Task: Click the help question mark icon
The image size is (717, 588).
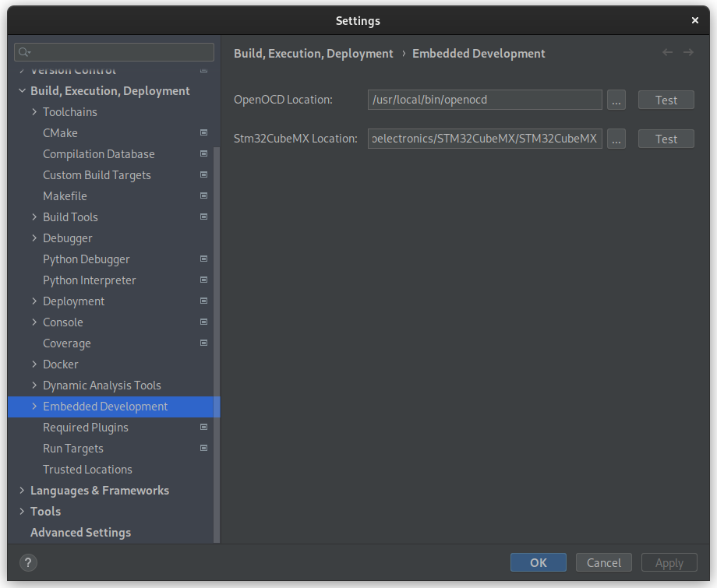Action: [x=27, y=562]
